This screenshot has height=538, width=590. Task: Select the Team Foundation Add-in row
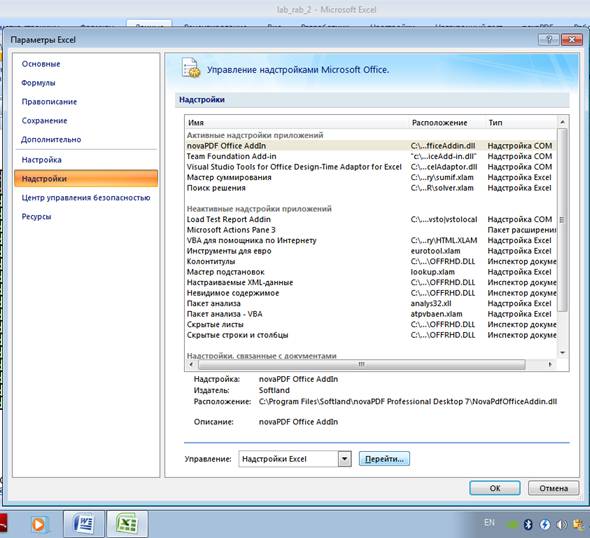(370, 156)
